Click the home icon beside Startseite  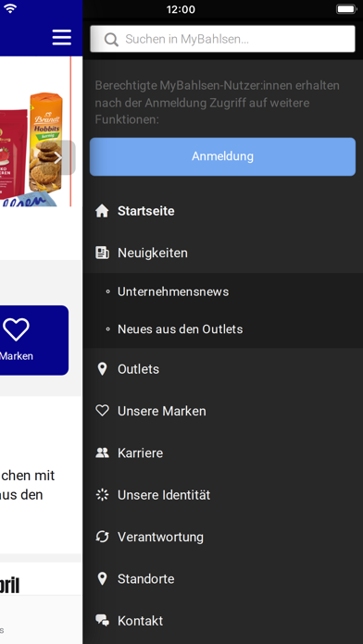pyautogui.click(x=102, y=211)
